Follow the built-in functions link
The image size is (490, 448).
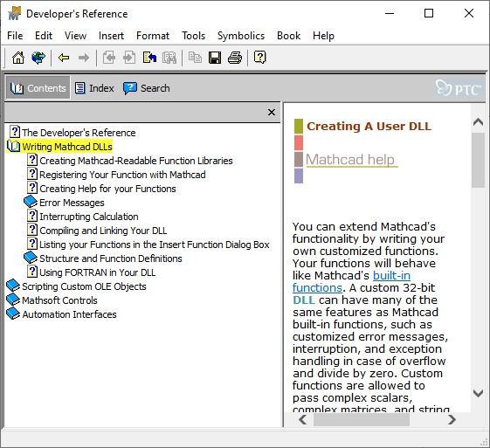click(351, 281)
